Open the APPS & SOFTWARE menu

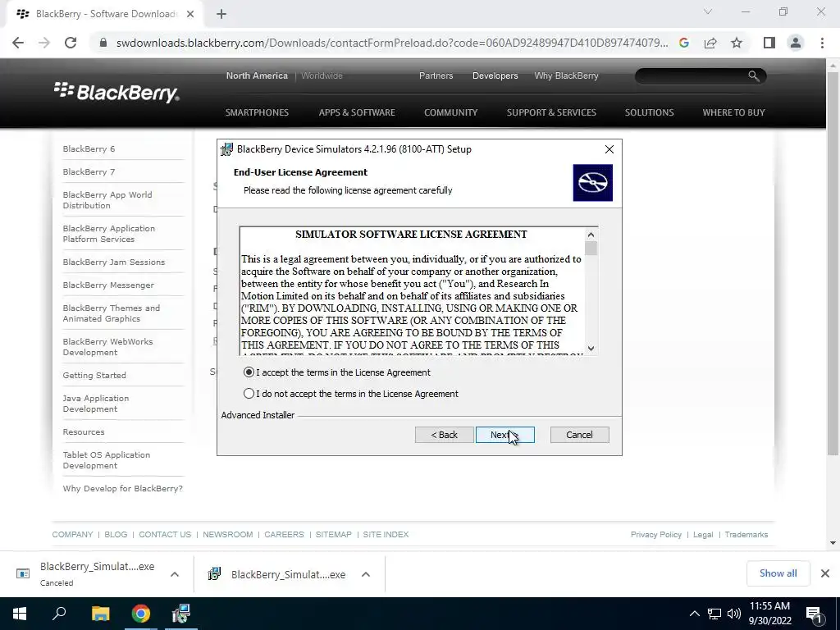tap(357, 112)
